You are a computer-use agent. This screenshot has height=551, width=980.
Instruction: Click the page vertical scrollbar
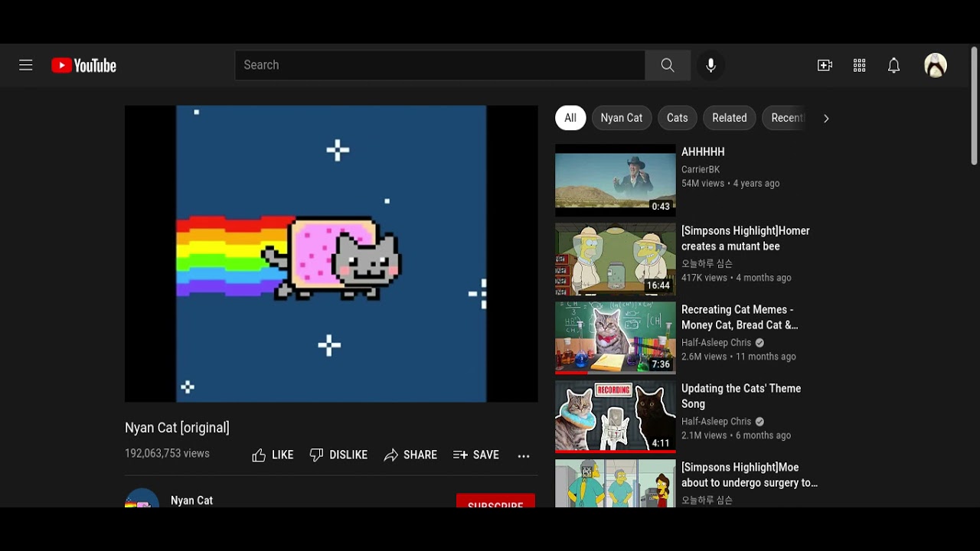pyautogui.click(x=974, y=106)
